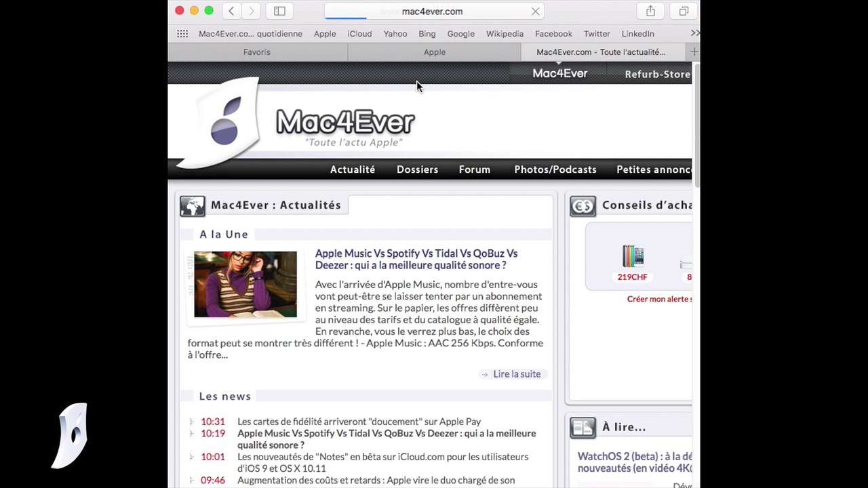Go back with Safari's back arrow
This screenshot has height=488, width=868.
[231, 11]
